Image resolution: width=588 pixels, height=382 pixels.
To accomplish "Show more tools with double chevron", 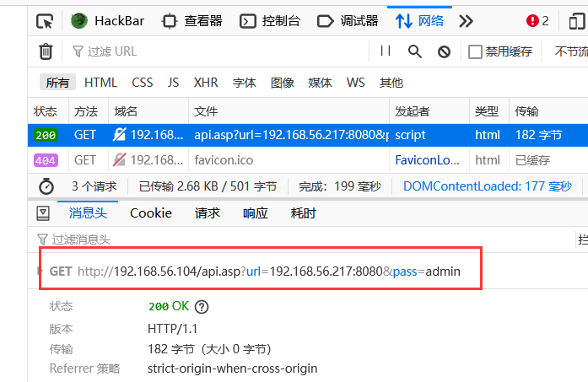I will [x=466, y=21].
